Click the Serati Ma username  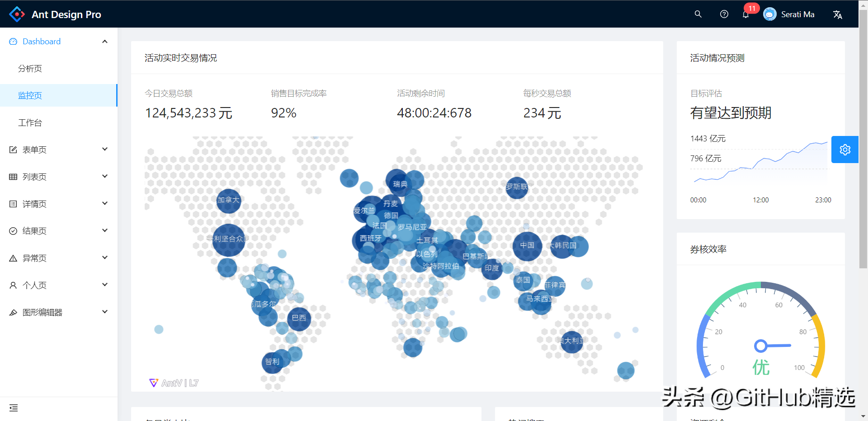pos(797,14)
